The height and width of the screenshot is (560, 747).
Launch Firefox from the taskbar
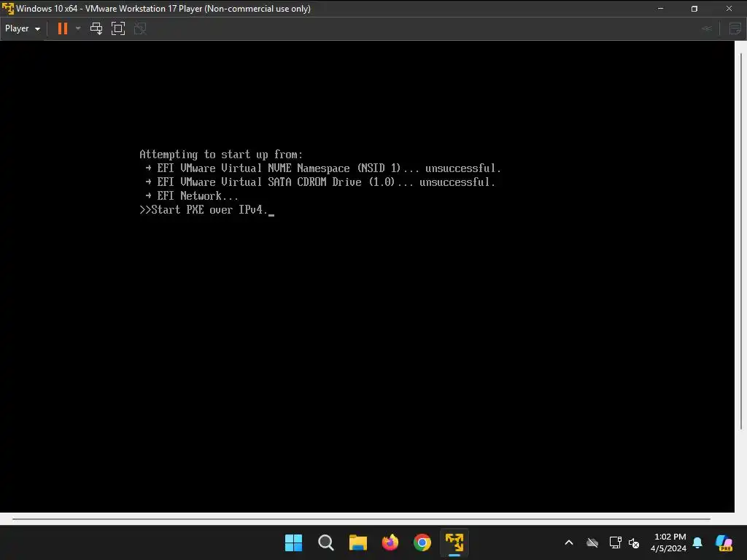[390, 542]
